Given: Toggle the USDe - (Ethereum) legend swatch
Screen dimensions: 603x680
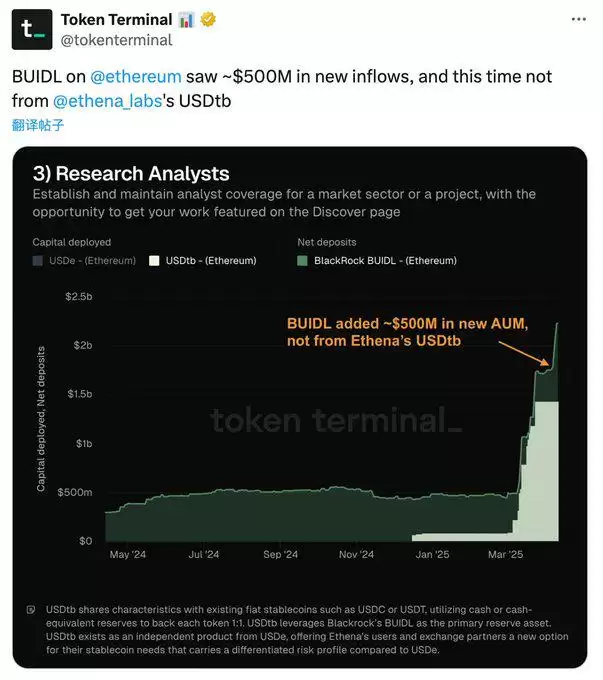Looking at the screenshot, I should (38, 261).
